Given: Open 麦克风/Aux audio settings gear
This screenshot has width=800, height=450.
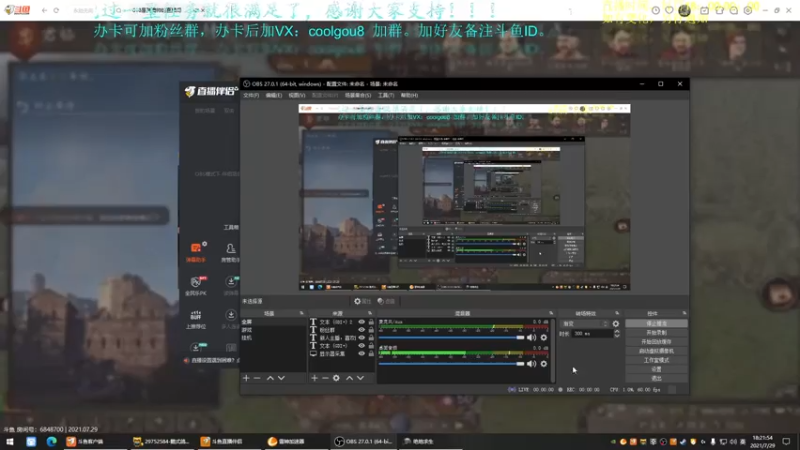Looking at the screenshot, I should 544,337.
